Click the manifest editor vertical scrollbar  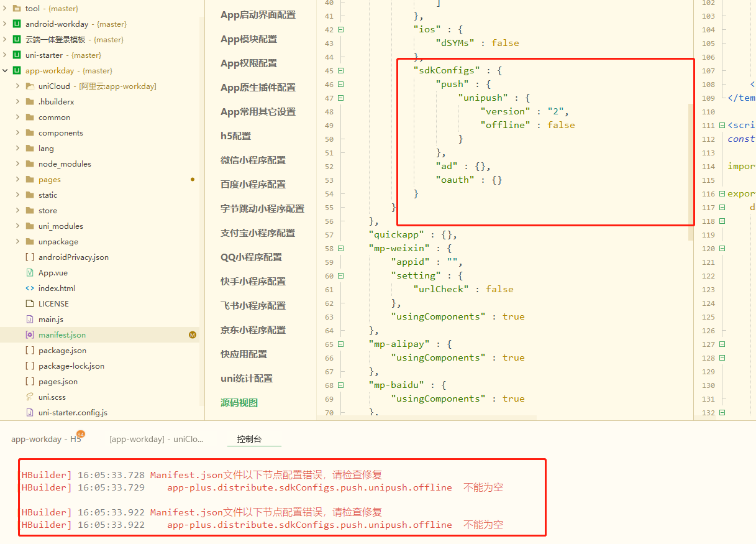(690, 171)
